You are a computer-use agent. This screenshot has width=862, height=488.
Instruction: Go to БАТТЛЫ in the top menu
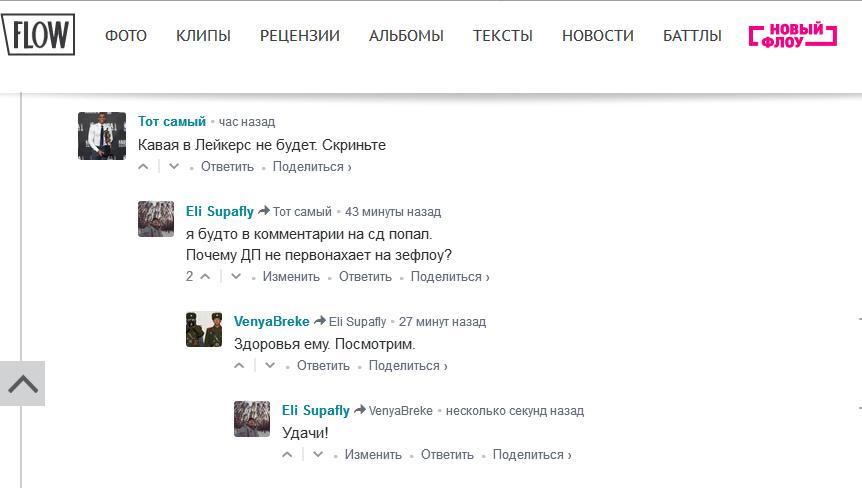(692, 36)
